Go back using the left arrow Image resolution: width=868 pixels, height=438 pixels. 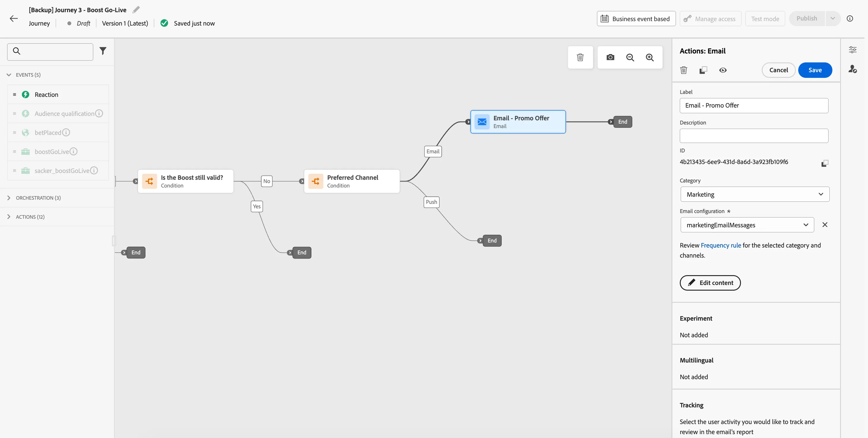(x=13, y=18)
